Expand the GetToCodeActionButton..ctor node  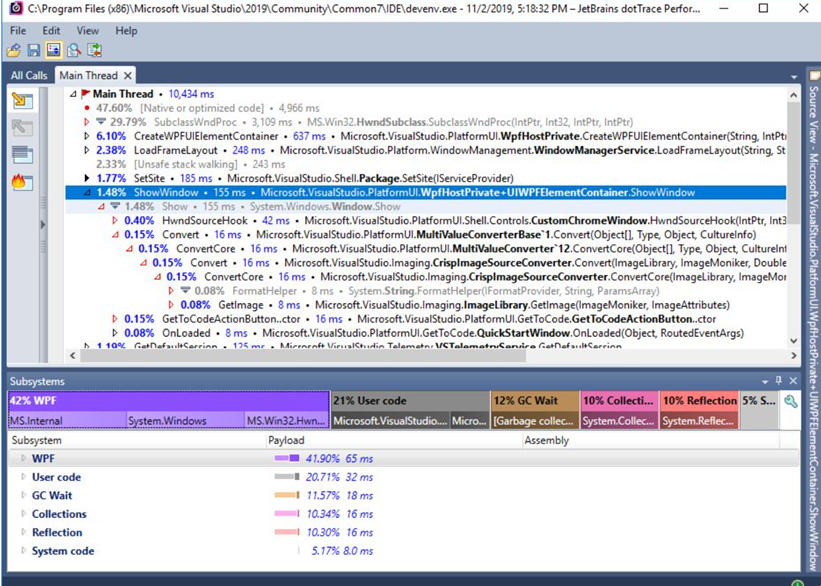pyautogui.click(x=115, y=319)
